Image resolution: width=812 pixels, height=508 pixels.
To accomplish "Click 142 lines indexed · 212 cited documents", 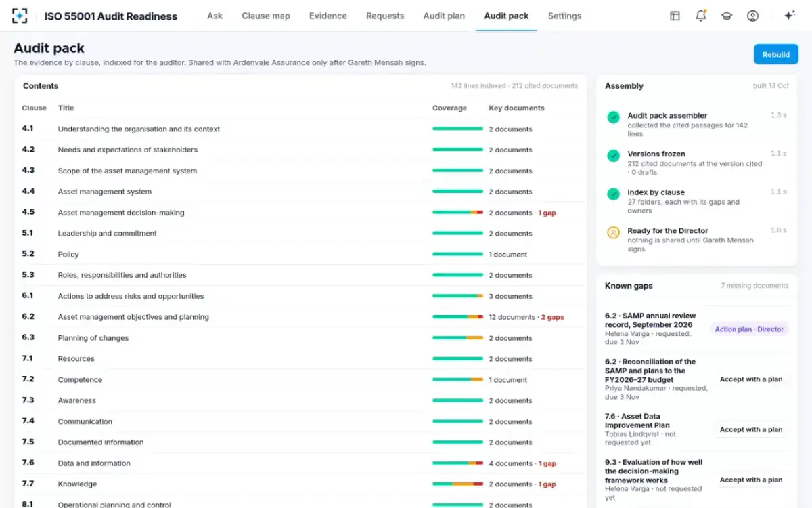I will pyautogui.click(x=514, y=86).
